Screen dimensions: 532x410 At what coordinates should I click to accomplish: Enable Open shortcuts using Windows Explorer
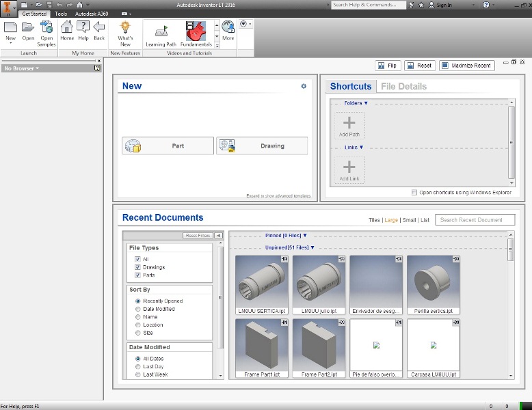414,193
